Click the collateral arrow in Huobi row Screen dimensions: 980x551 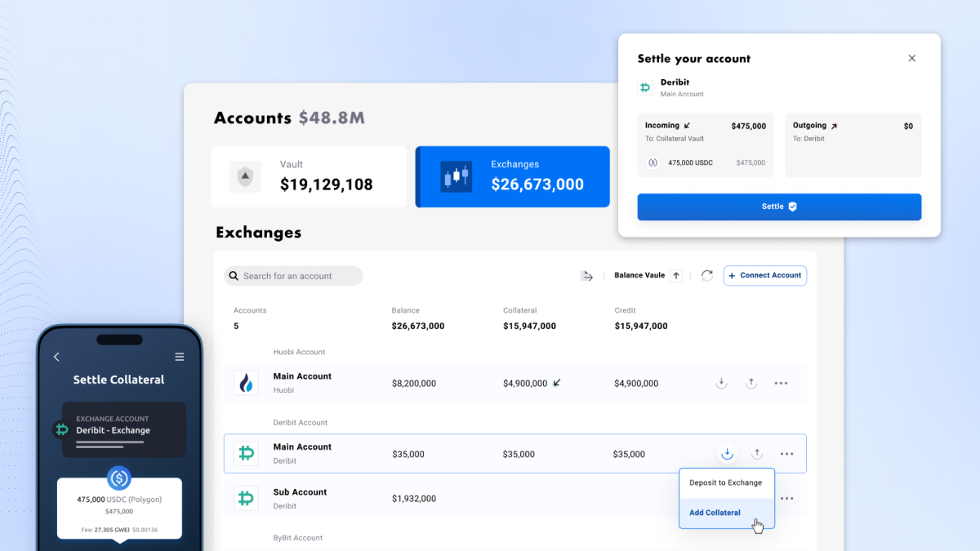click(557, 383)
